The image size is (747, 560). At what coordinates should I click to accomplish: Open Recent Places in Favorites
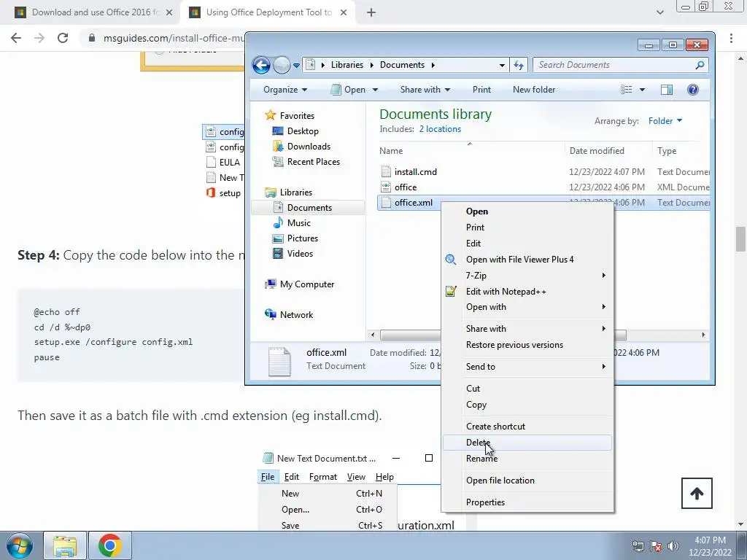coord(314,162)
